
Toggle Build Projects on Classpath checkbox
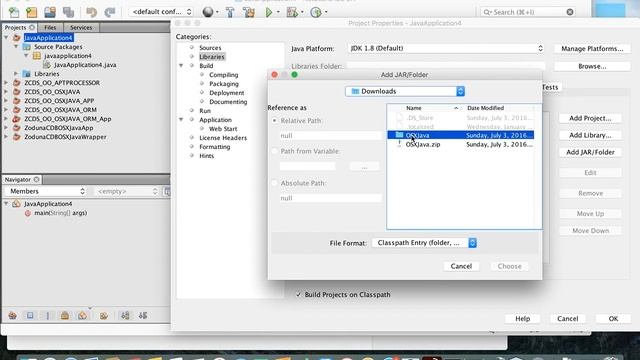[298, 294]
